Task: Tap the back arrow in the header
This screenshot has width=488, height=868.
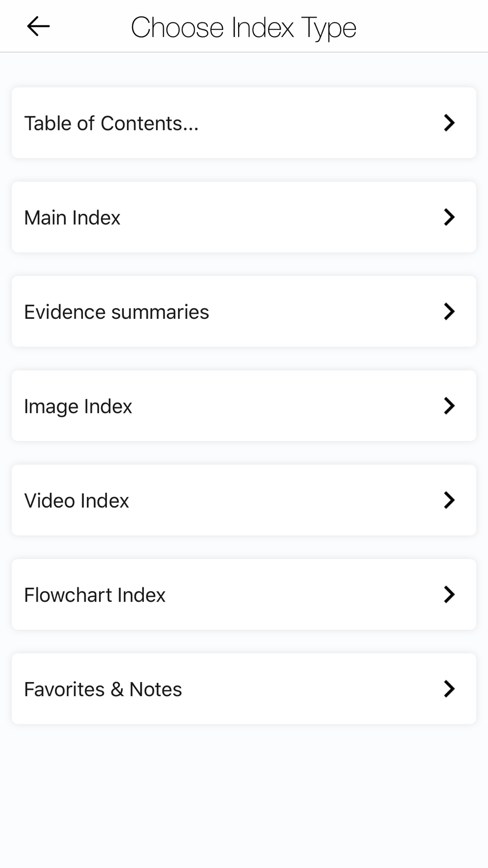Action: pos(38,26)
